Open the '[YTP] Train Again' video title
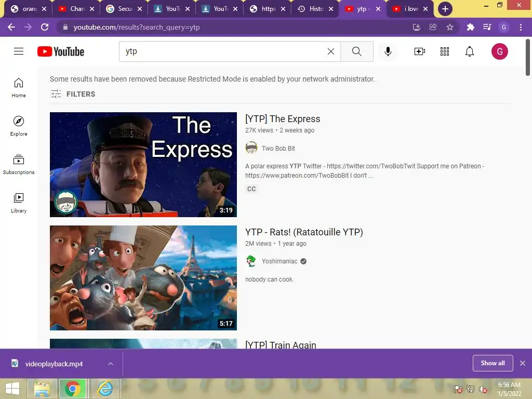 point(281,345)
